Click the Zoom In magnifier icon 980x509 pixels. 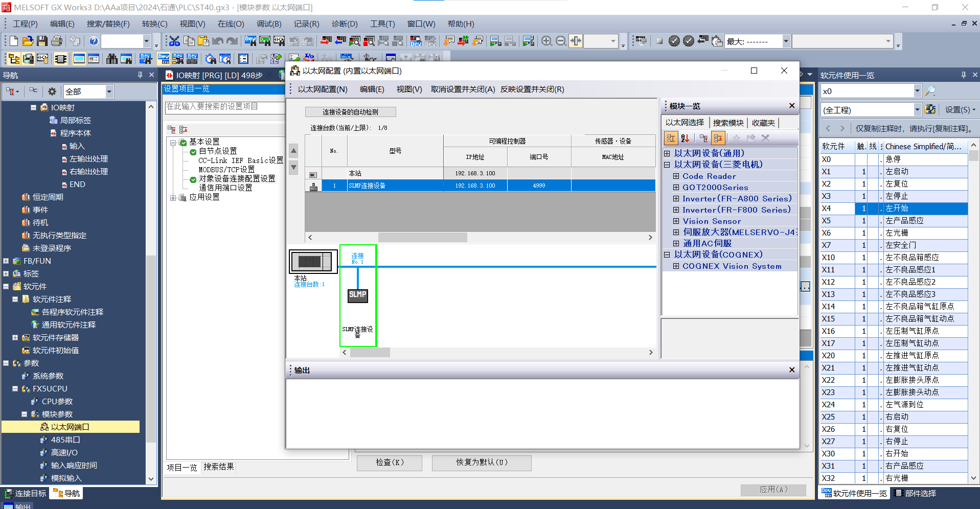[546, 41]
